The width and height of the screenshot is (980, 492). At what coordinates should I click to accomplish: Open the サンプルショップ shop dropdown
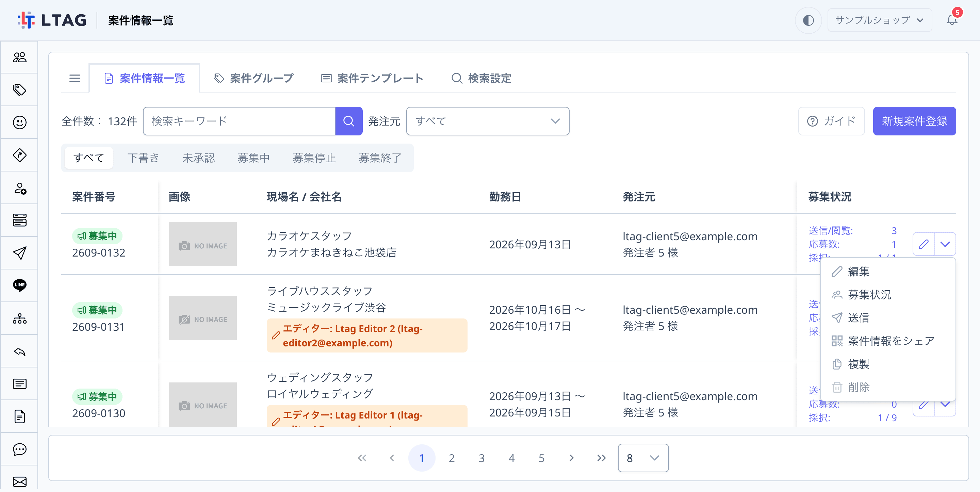880,20
